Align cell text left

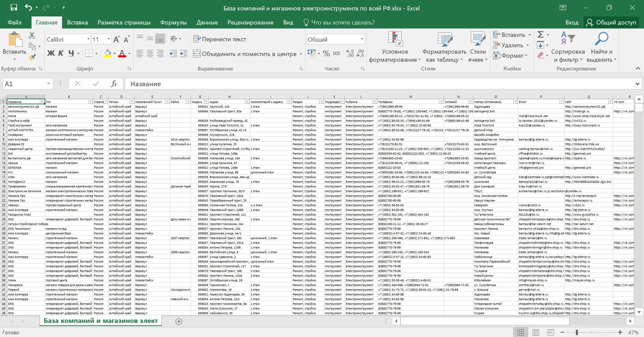tap(140, 53)
